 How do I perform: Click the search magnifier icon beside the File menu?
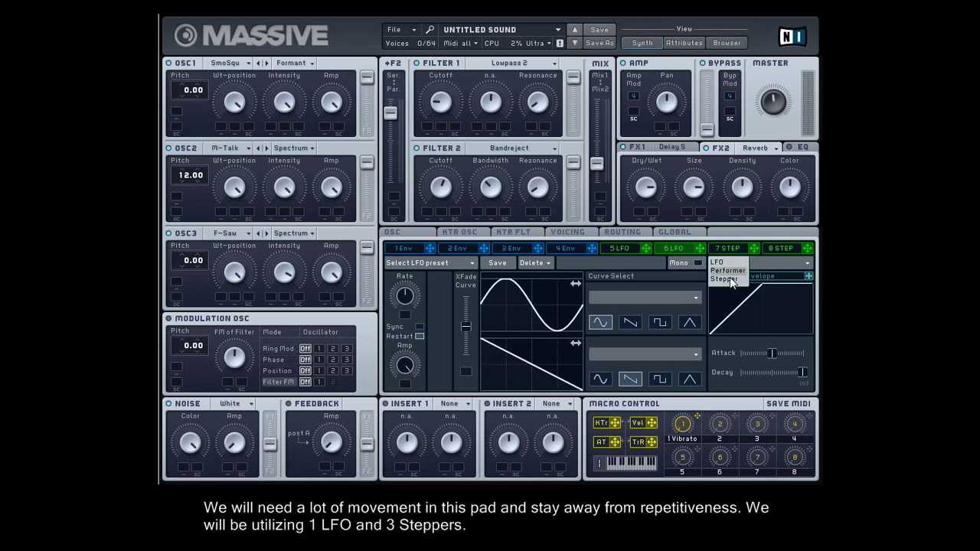pyautogui.click(x=430, y=30)
